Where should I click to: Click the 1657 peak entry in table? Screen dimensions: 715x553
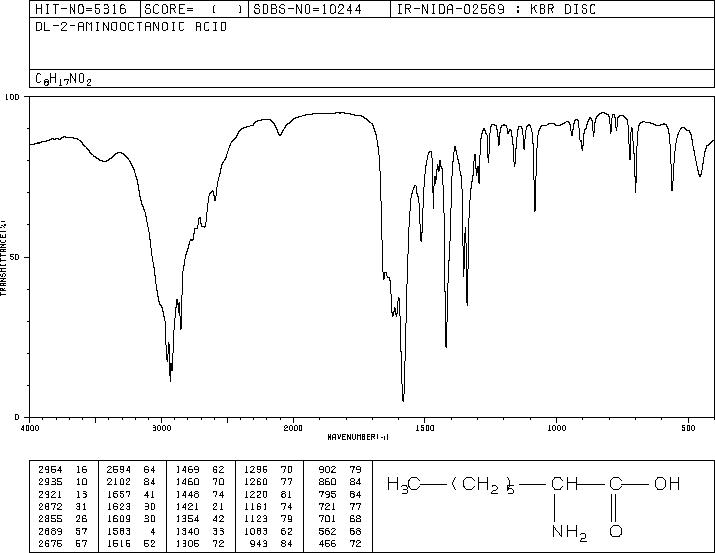[131, 494]
